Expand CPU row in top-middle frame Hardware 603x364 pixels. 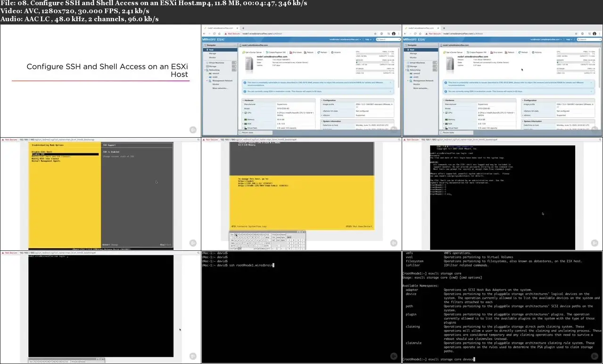243,113
